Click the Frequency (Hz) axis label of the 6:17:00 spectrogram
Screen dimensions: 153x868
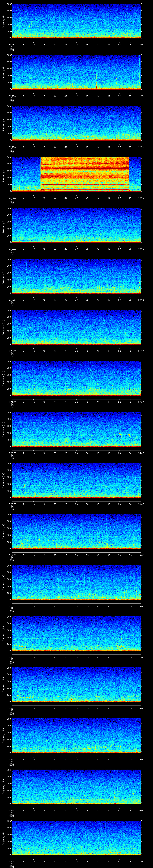click(x=3, y=174)
